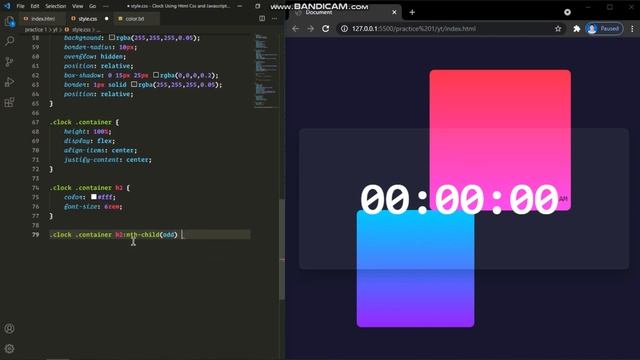
Task: Click 'justify-content: center;' on line 71
Action: pos(108,160)
